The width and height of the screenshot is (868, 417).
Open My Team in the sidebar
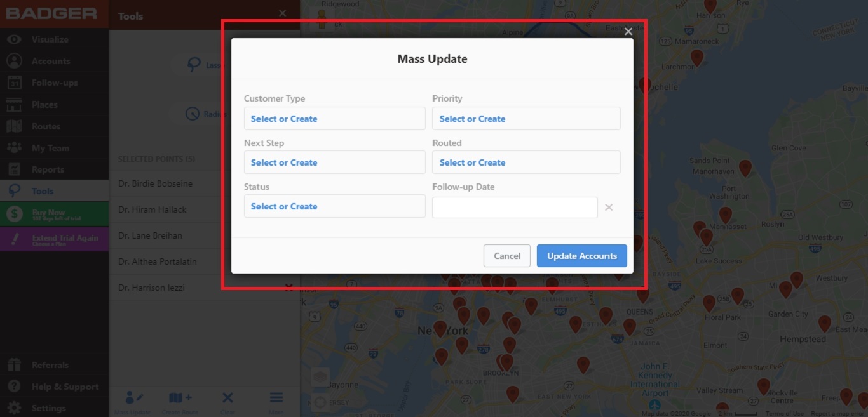pos(54,148)
